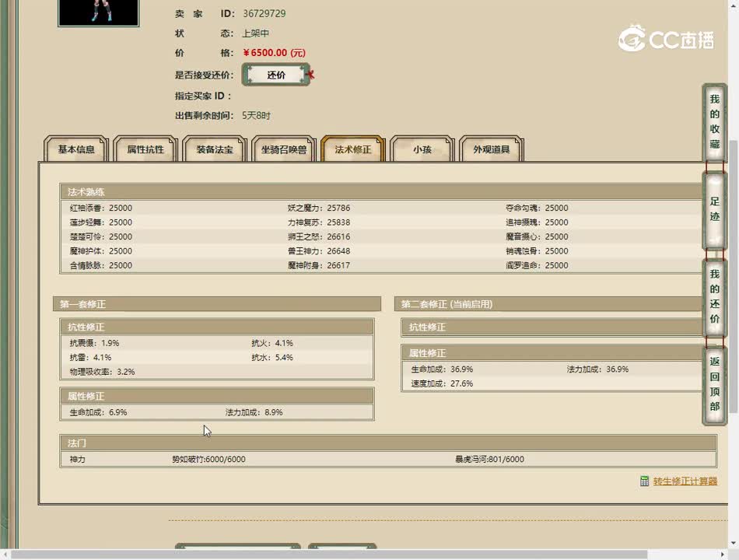This screenshot has height=560, width=739.
Task: Select the 法术修正 tab
Action: pyautogui.click(x=353, y=149)
